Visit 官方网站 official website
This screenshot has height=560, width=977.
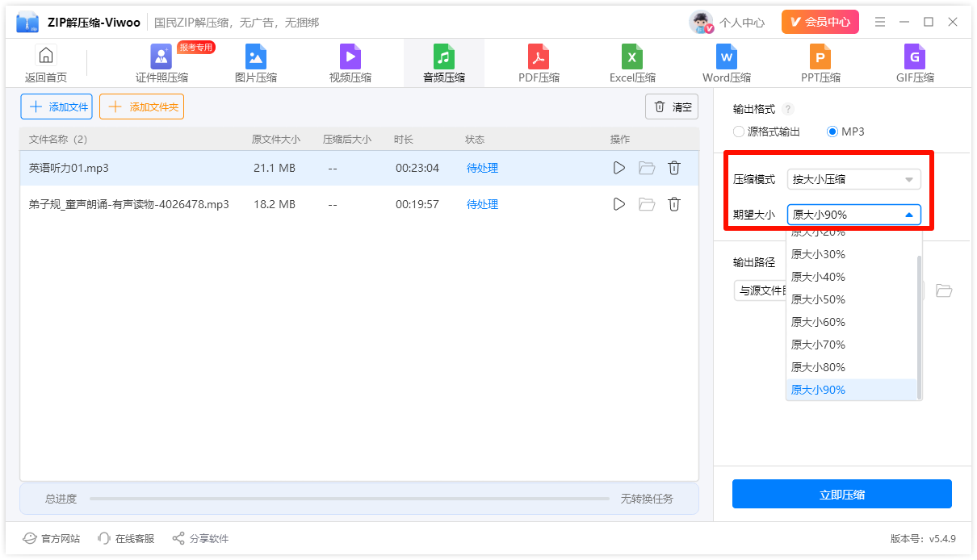52,538
